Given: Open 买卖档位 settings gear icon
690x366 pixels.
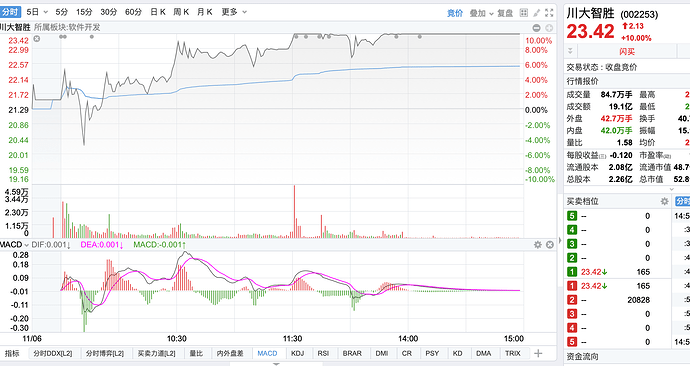Looking at the screenshot, I should pos(664,201).
